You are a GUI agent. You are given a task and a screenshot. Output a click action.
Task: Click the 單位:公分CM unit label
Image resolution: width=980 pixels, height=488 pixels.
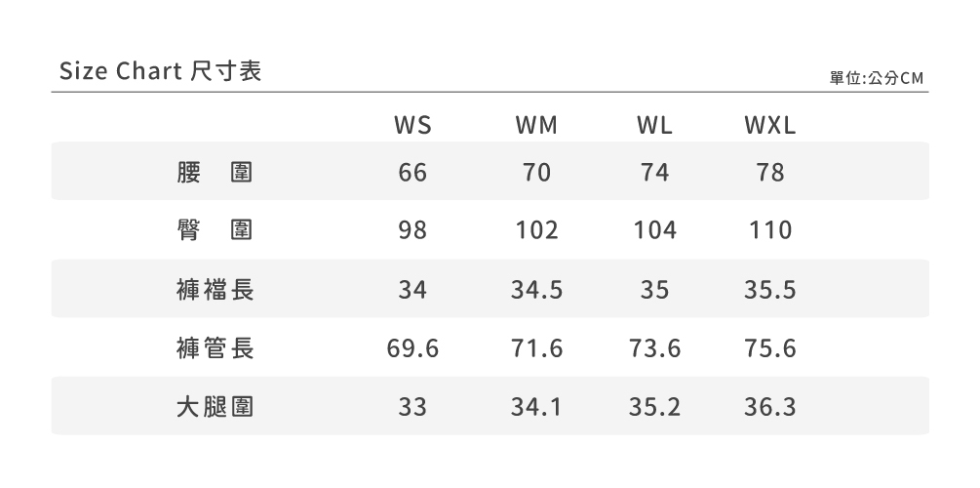pyautogui.click(x=876, y=78)
